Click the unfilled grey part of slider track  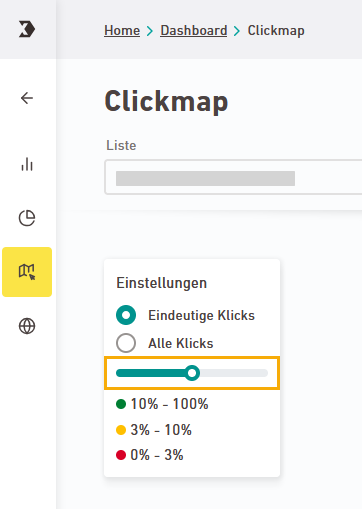coord(234,373)
